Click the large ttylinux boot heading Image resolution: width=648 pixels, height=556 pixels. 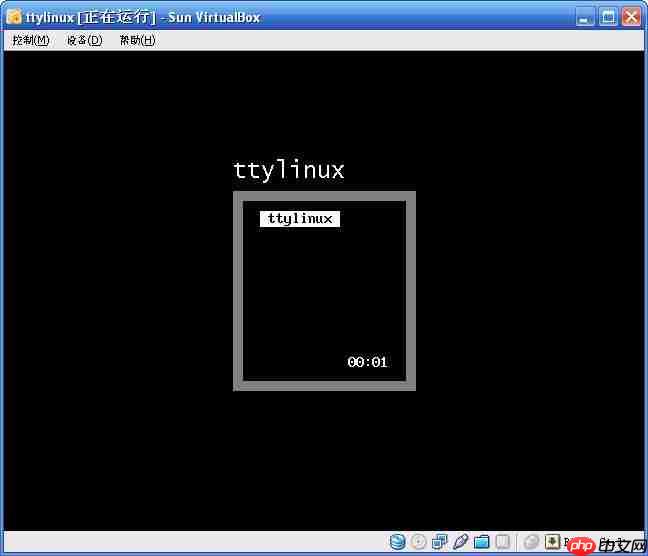[x=289, y=170]
